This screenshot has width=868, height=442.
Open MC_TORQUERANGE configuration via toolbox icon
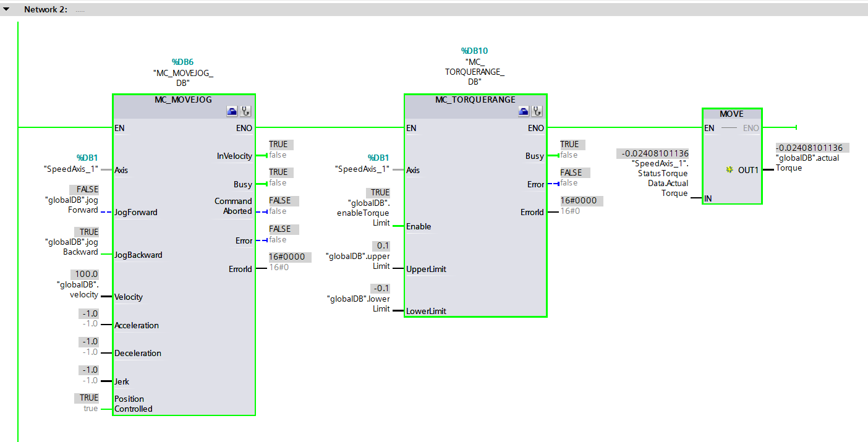tap(522, 110)
